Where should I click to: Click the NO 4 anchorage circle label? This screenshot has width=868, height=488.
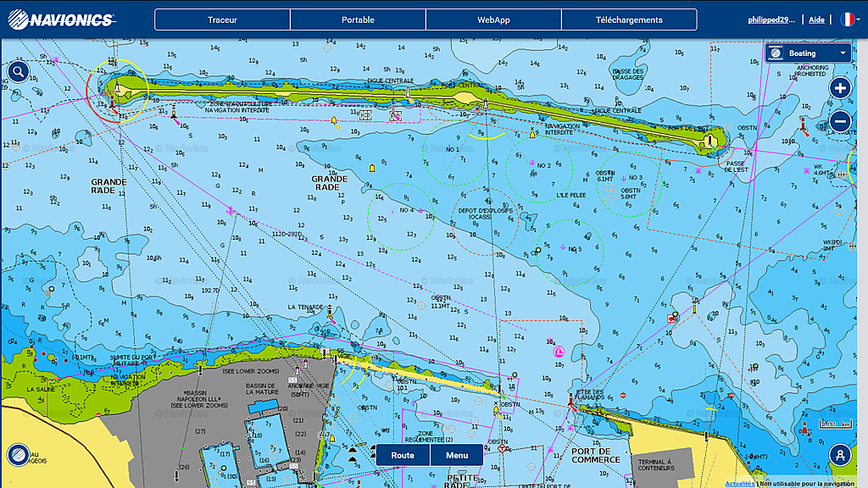[x=407, y=210]
